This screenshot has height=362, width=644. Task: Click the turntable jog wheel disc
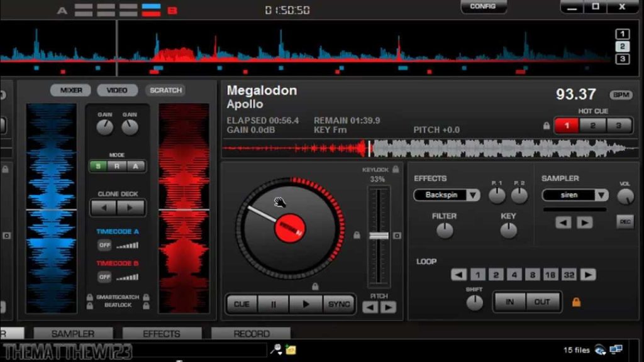290,228
